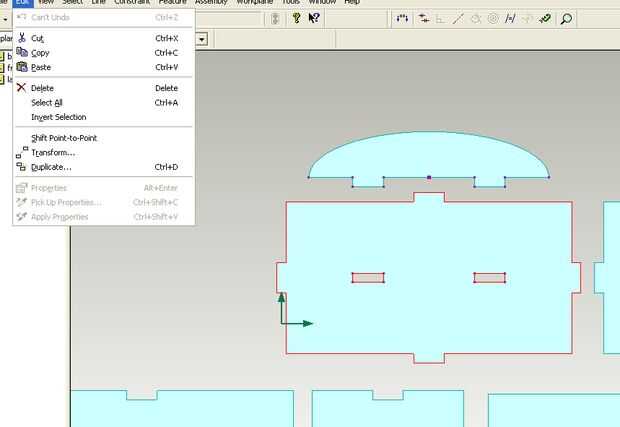Click the diagonal line constraint icon
Viewport: 620px width, 427px height.
pyautogui.click(x=458, y=19)
